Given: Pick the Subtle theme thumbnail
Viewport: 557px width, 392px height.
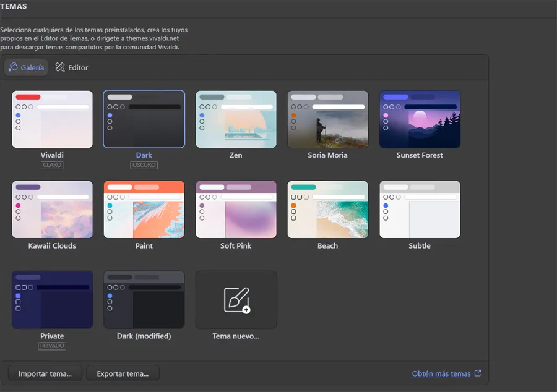Looking at the screenshot, I should point(420,210).
